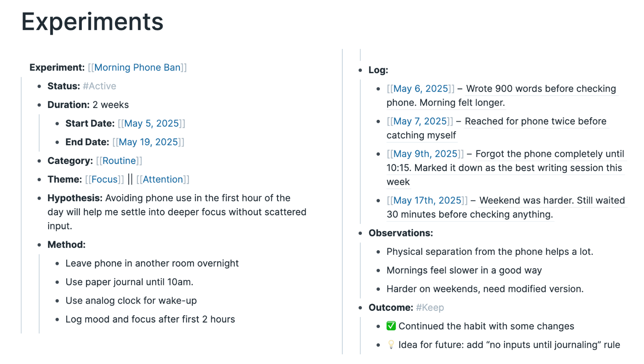Viewport: 644px width, 364px height.
Task: Open the Focus theme page
Action: [104, 179]
